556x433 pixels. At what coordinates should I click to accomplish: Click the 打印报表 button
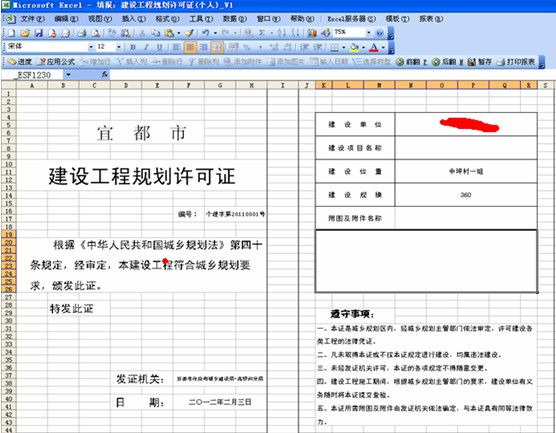tap(516, 62)
